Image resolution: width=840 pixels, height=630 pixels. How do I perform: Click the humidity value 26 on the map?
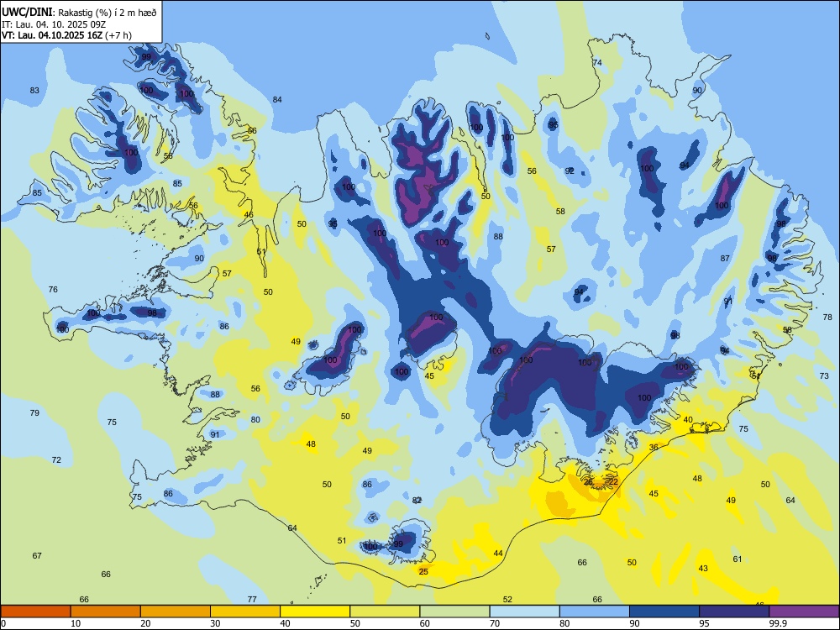click(x=588, y=482)
